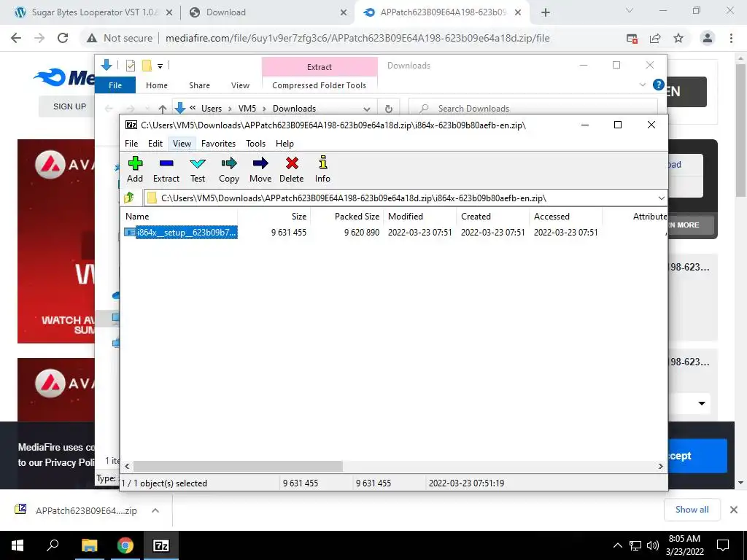Bookmark this page with the star icon
Screen dimensions: 747x560
coord(678,38)
